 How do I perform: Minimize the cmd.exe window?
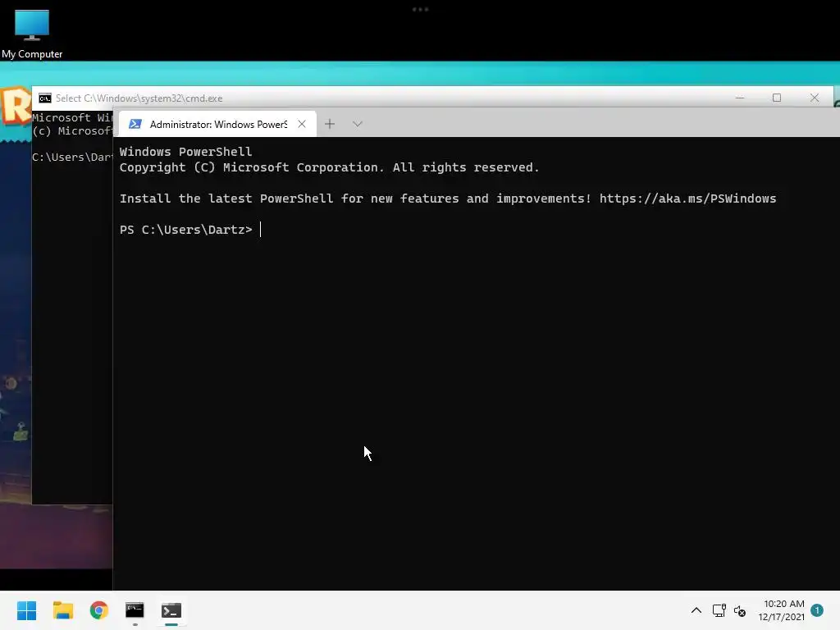(x=740, y=98)
